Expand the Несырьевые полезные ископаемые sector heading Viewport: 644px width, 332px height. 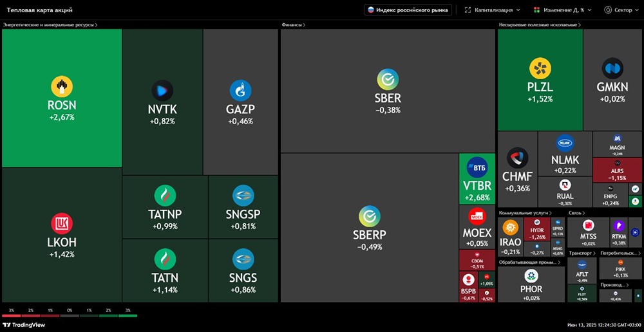click(540, 25)
